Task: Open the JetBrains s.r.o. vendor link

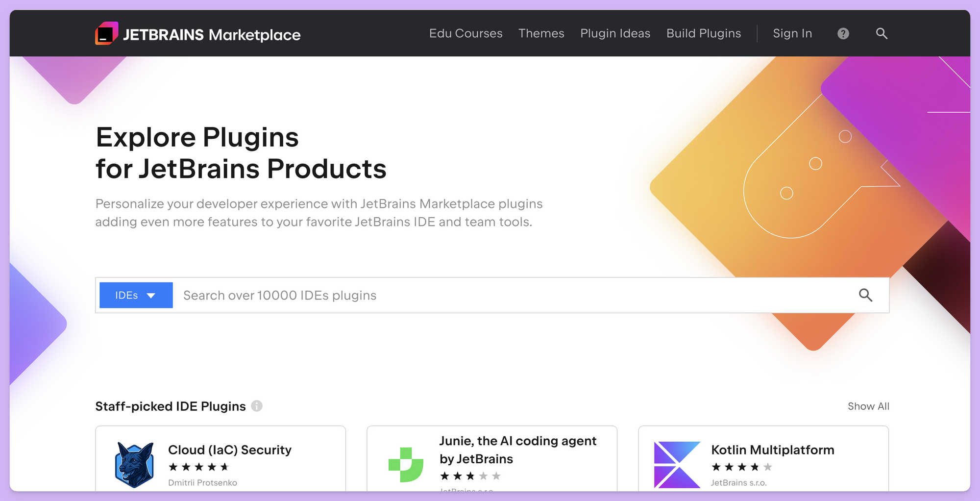Action: (738, 482)
